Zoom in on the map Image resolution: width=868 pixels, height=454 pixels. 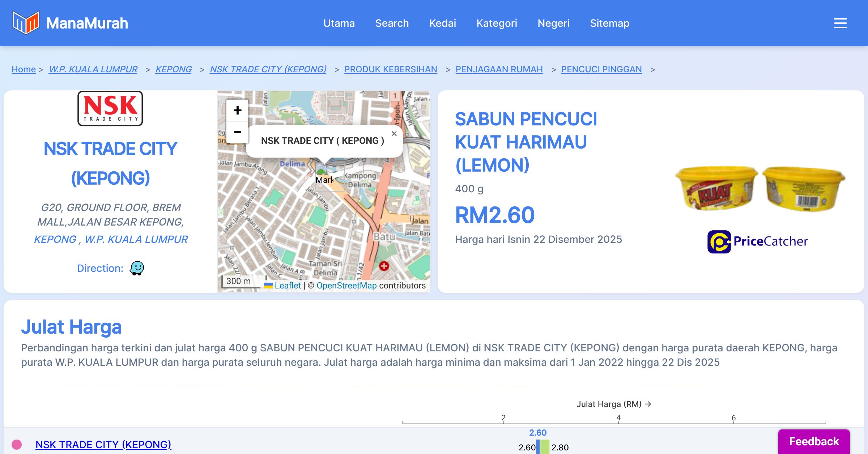(237, 110)
